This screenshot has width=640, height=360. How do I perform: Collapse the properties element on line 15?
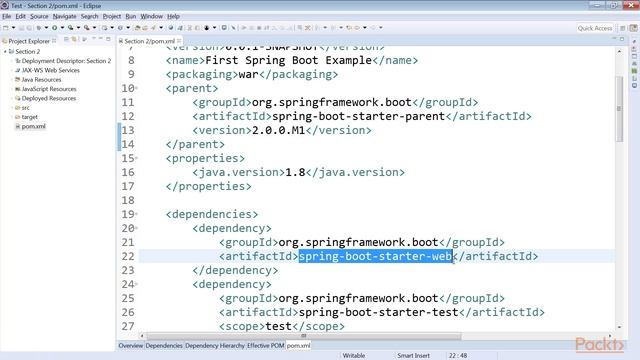136,158
